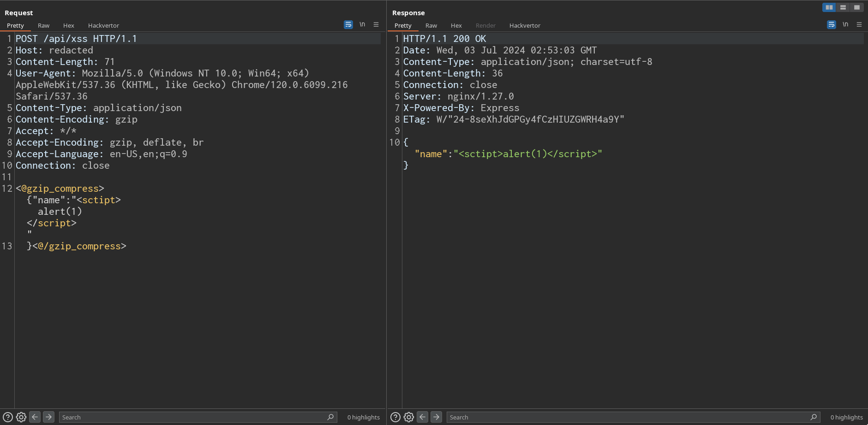Open Response Hackvertor tab
Screen dimensions: 868x425
click(x=525, y=25)
